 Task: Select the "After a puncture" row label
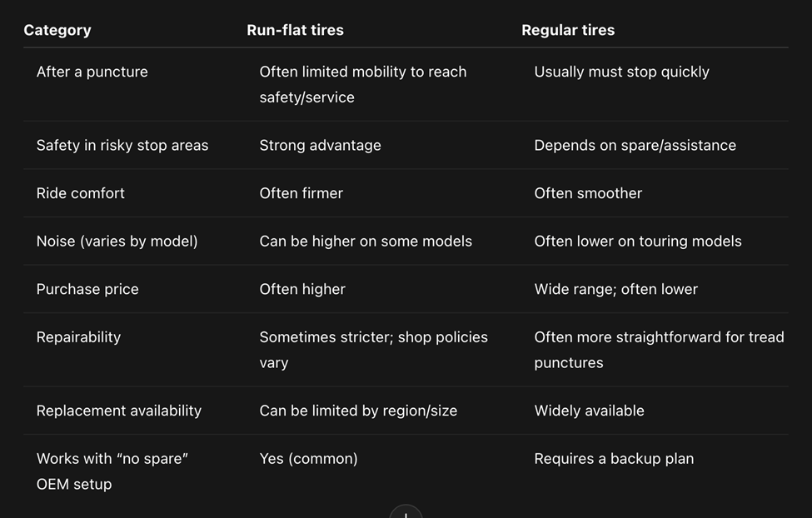pos(92,72)
